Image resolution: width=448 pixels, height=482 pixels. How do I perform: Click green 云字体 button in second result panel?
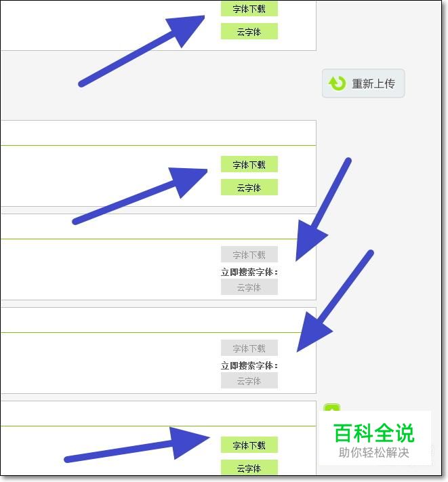pyautogui.click(x=249, y=187)
